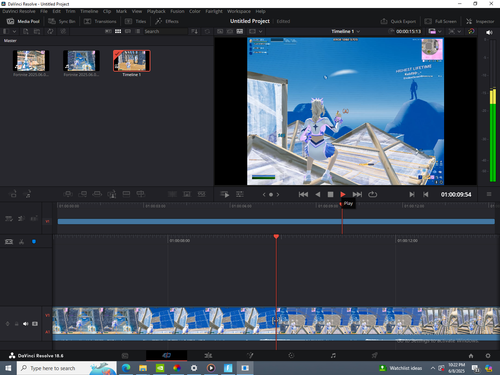Select the Timeline 1 thumbnail

pos(132,61)
